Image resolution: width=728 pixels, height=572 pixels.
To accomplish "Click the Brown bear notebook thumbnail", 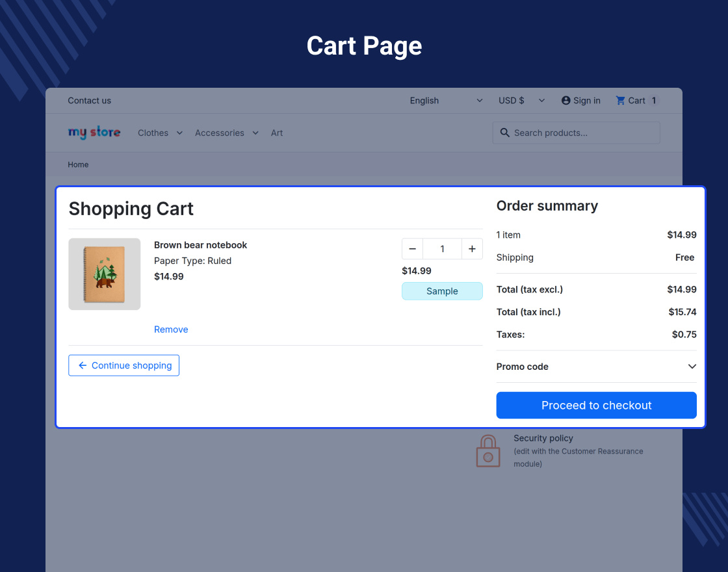I will click(x=105, y=274).
